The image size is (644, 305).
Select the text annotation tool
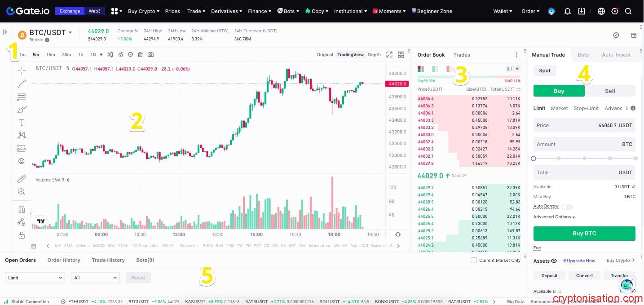(22, 122)
